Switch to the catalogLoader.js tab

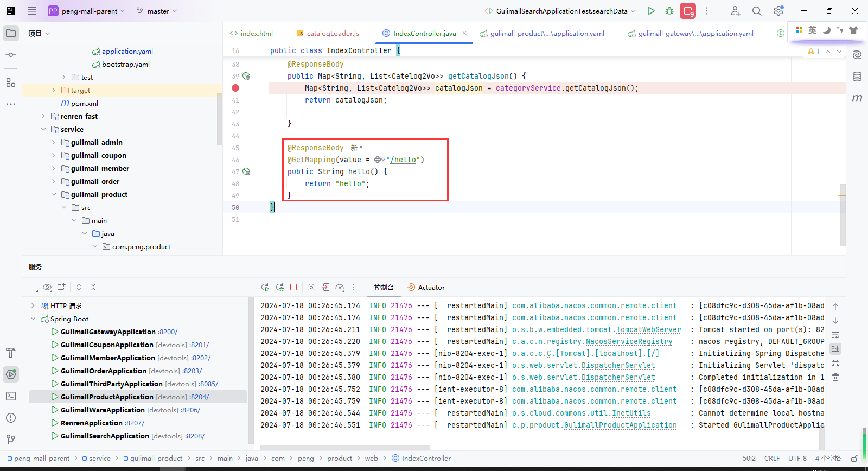tap(328, 33)
